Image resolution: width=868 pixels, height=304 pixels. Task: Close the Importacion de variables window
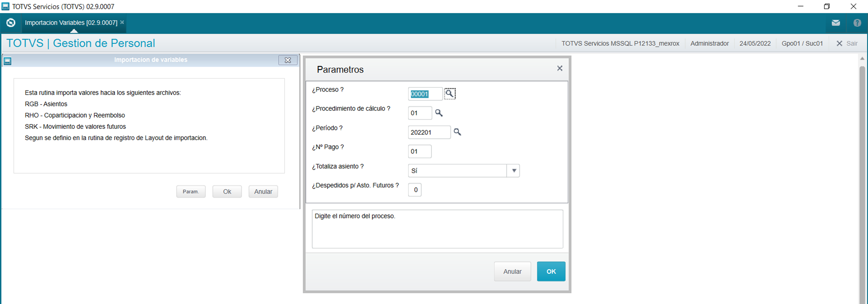[x=288, y=60]
